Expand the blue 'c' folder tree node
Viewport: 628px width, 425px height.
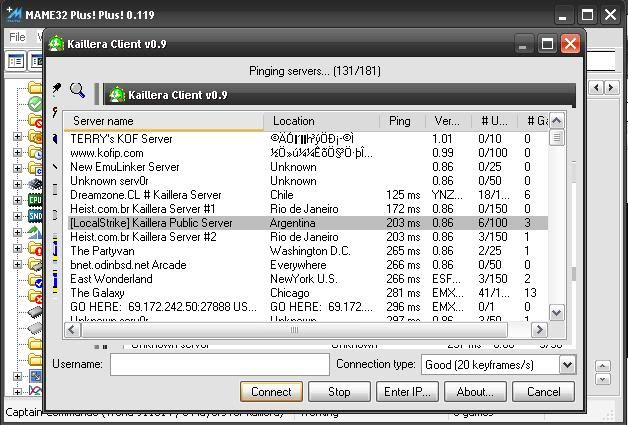coord(17,168)
